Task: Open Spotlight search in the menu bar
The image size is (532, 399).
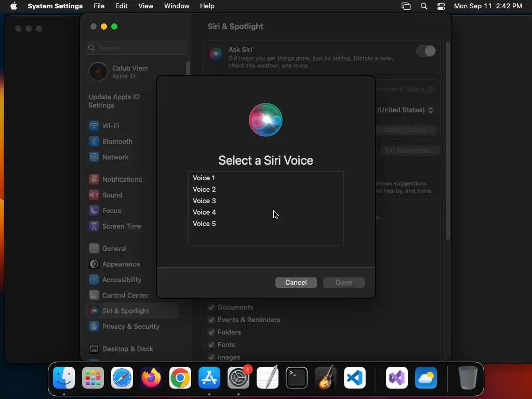Action: 424,6
